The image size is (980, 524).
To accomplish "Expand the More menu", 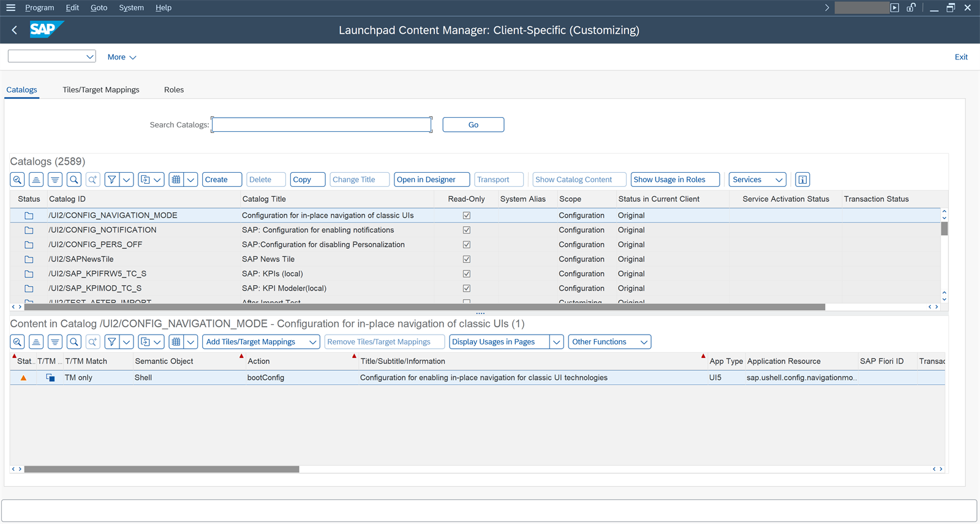I will tap(122, 57).
